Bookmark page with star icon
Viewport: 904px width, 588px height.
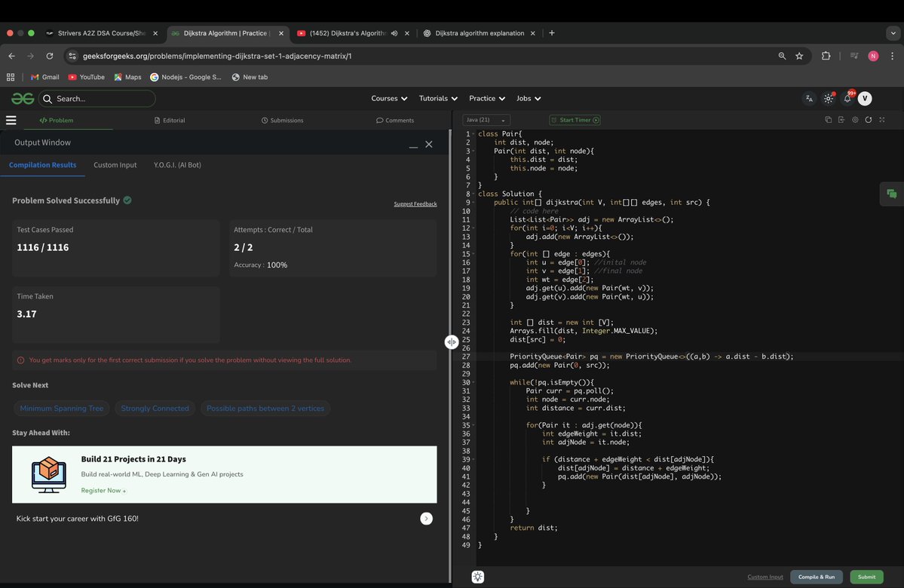799,56
